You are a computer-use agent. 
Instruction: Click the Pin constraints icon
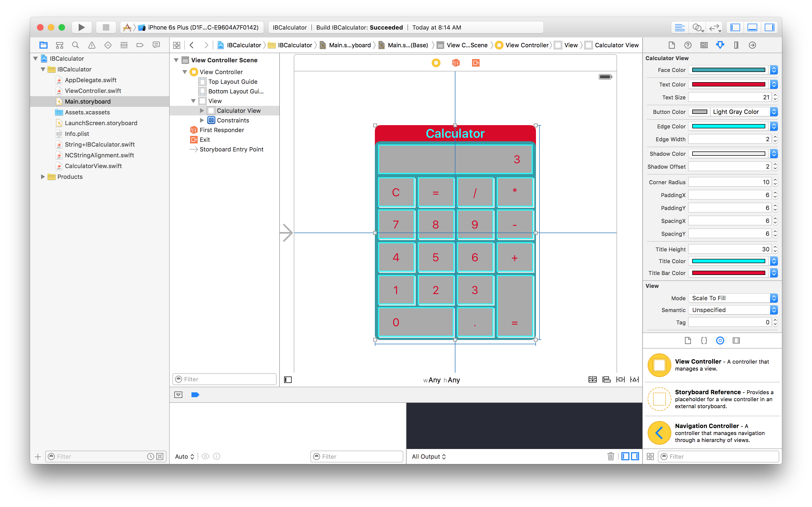tap(620, 379)
